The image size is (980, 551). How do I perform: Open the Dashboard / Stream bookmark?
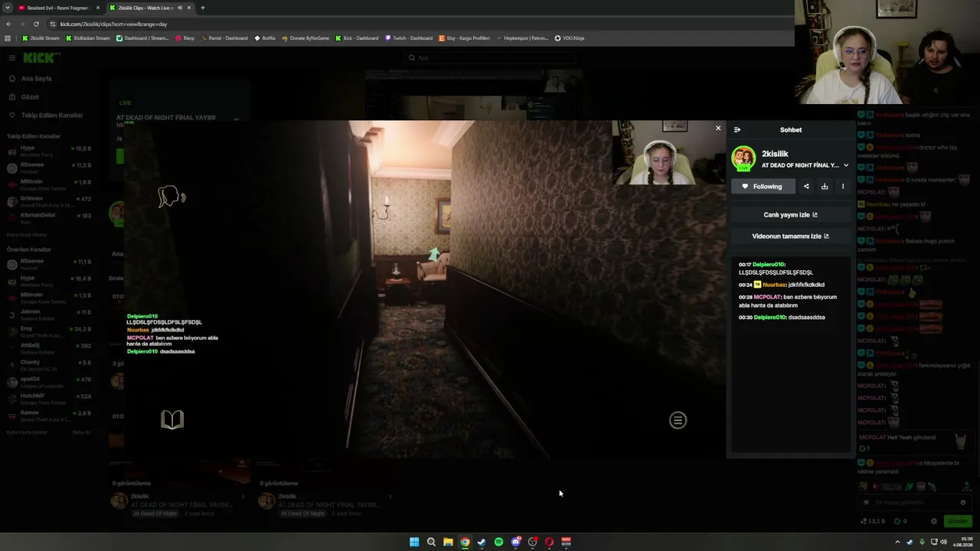(142, 38)
